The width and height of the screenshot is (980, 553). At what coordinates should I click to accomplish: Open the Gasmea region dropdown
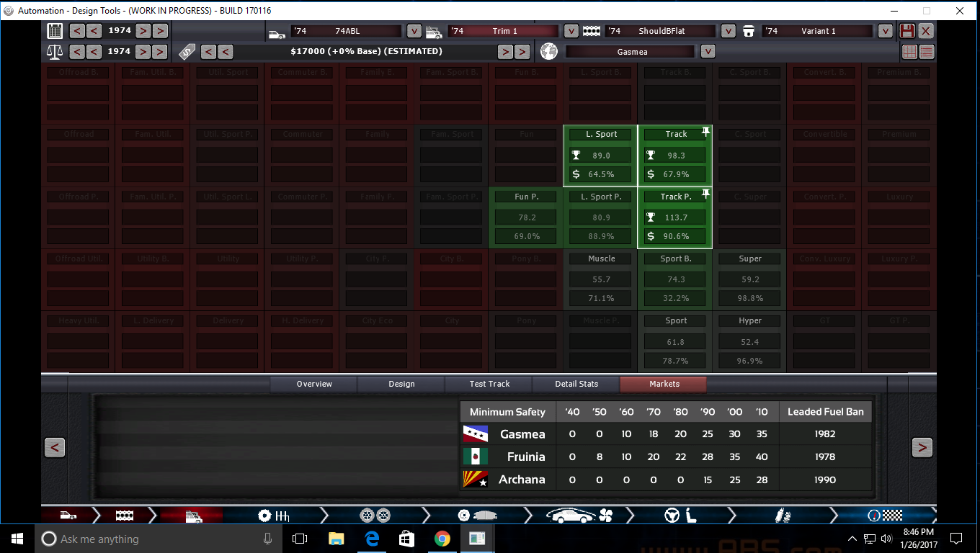pos(708,52)
